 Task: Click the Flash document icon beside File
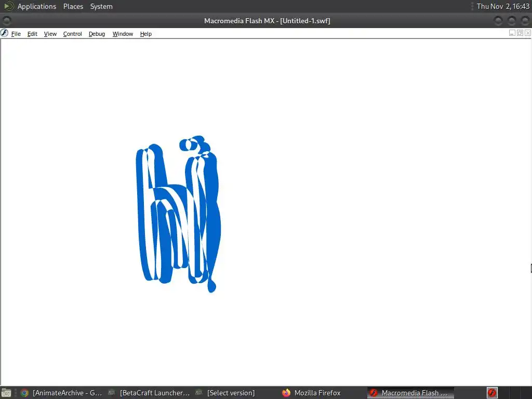(4, 33)
